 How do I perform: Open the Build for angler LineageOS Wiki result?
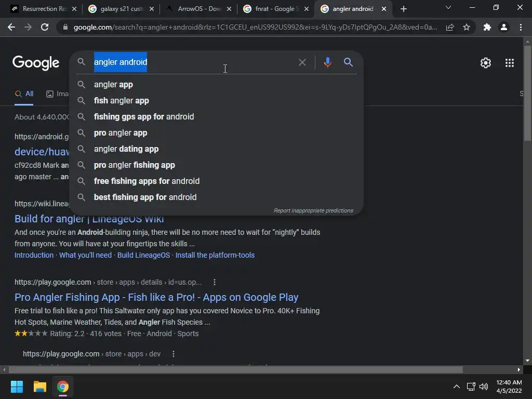(89, 219)
